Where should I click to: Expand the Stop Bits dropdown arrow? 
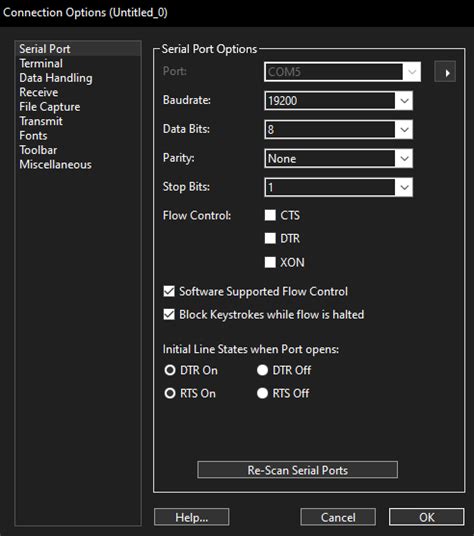click(x=404, y=187)
